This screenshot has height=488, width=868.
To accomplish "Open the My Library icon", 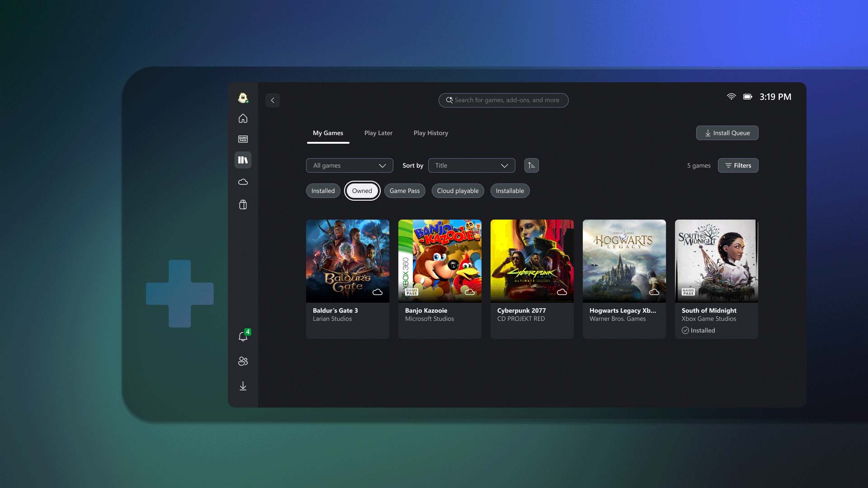I will 243,160.
